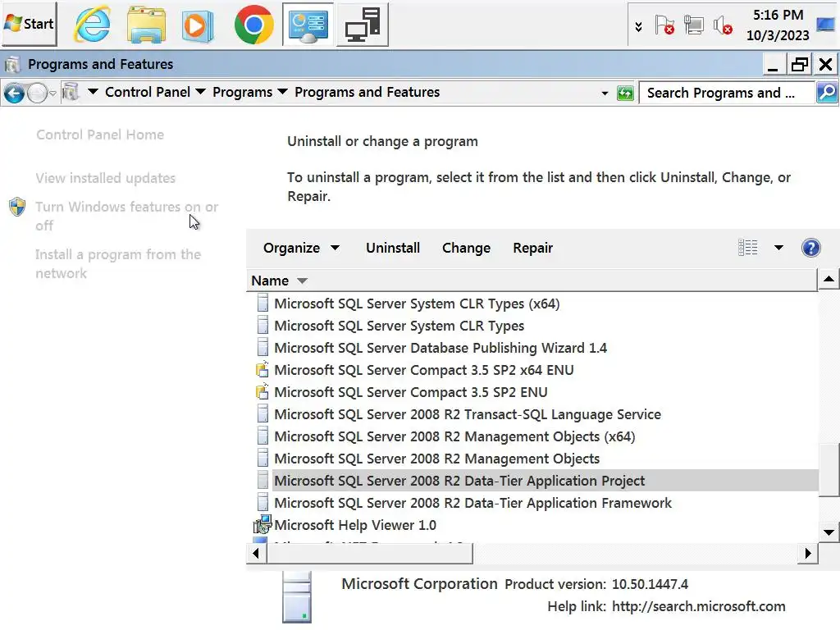
Task: Show hidden tray icons chevron
Action: pos(638,26)
